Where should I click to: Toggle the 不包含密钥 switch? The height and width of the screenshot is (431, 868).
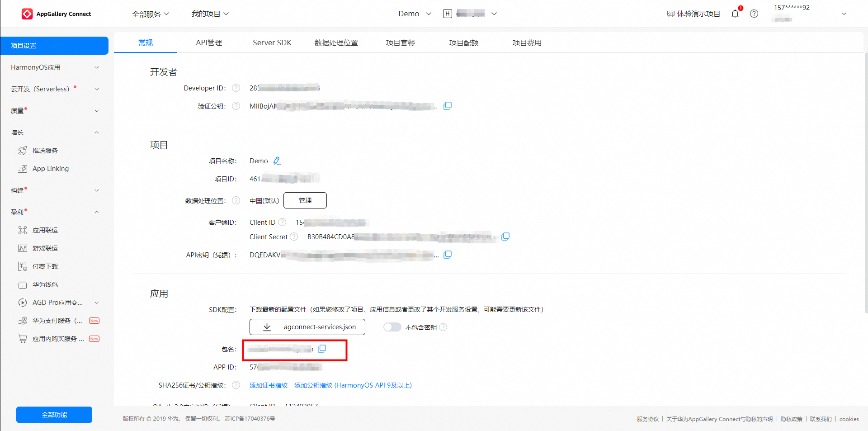[392, 327]
